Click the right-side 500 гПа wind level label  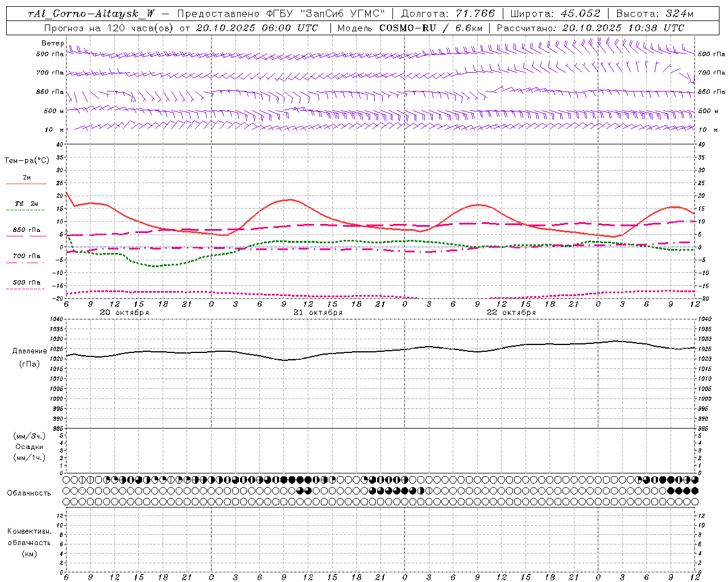pyautogui.click(x=712, y=54)
